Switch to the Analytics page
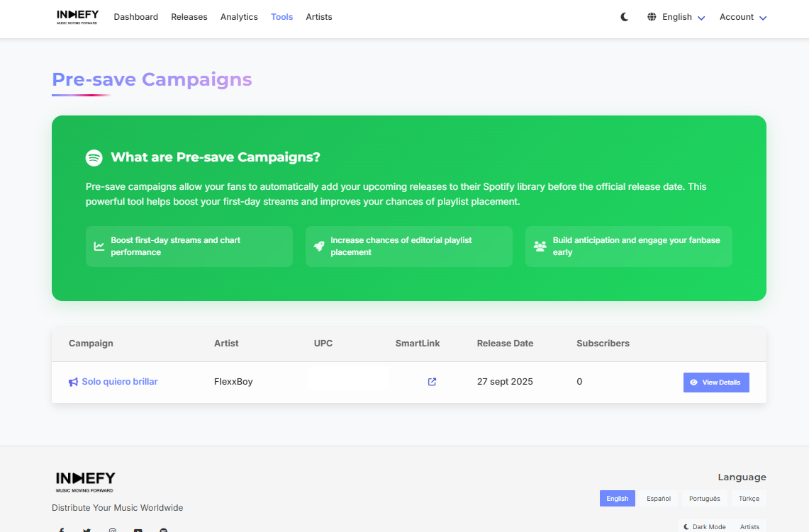The image size is (809, 532). tap(239, 17)
